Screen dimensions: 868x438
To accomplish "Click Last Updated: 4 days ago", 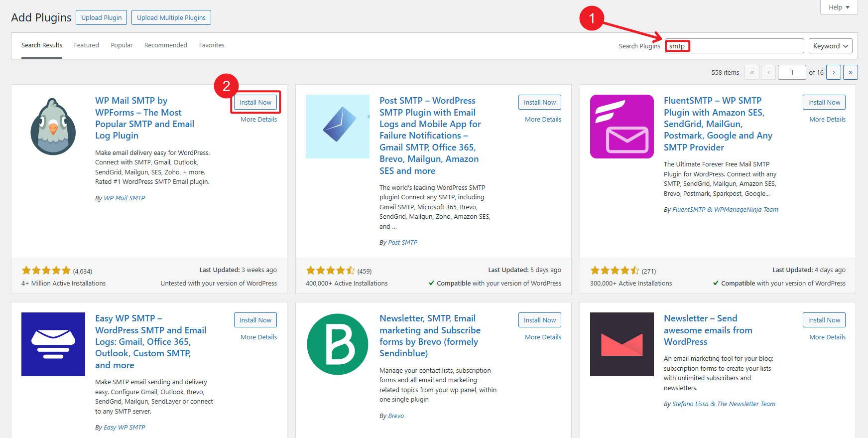I will [x=809, y=270].
